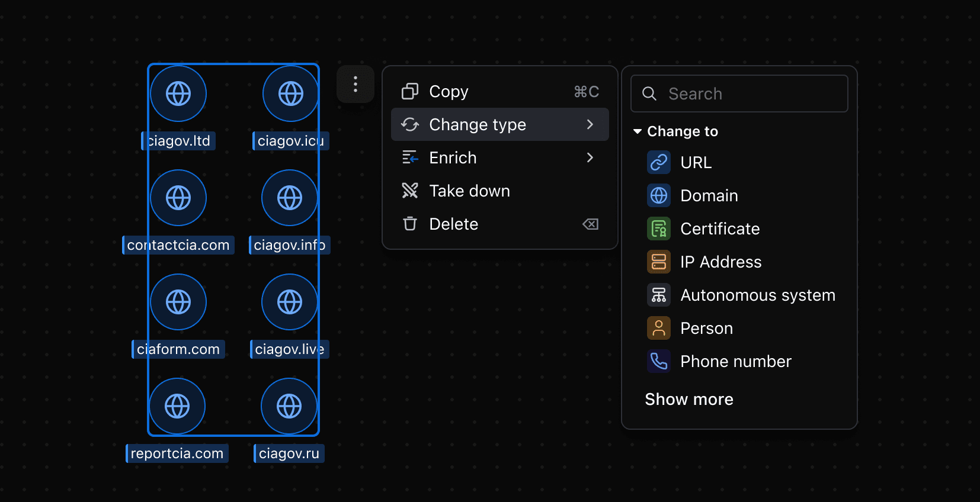Click Delete in the context menu
Viewport: 980px width, 502px height.
pyautogui.click(x=453, y=224)
